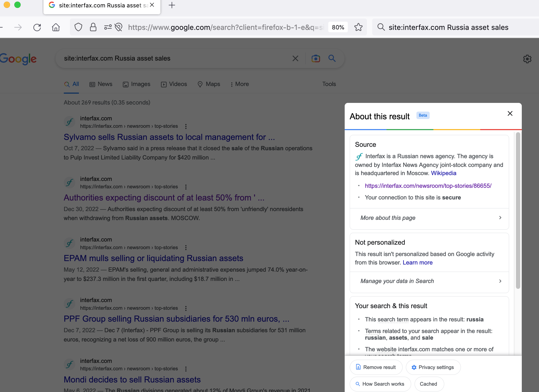The image size is (539, 392).
Task: Click the 80% zoom level indicator
Action: [x=338, y=27]
